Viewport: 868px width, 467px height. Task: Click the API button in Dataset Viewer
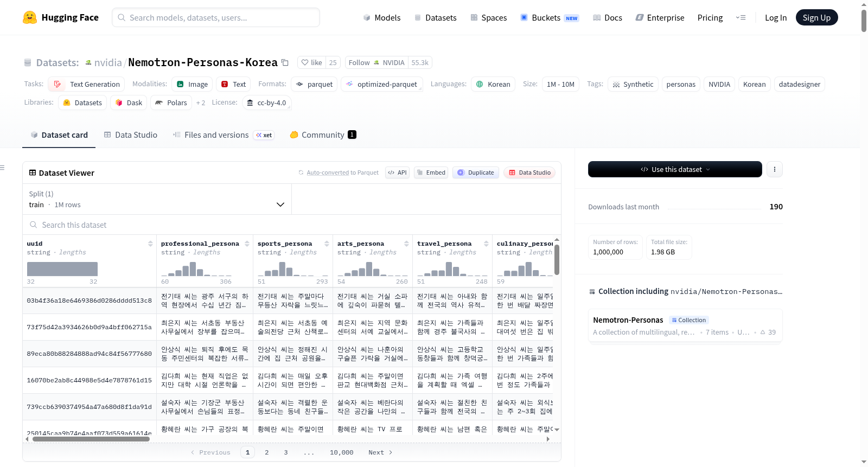coord(397,172)
